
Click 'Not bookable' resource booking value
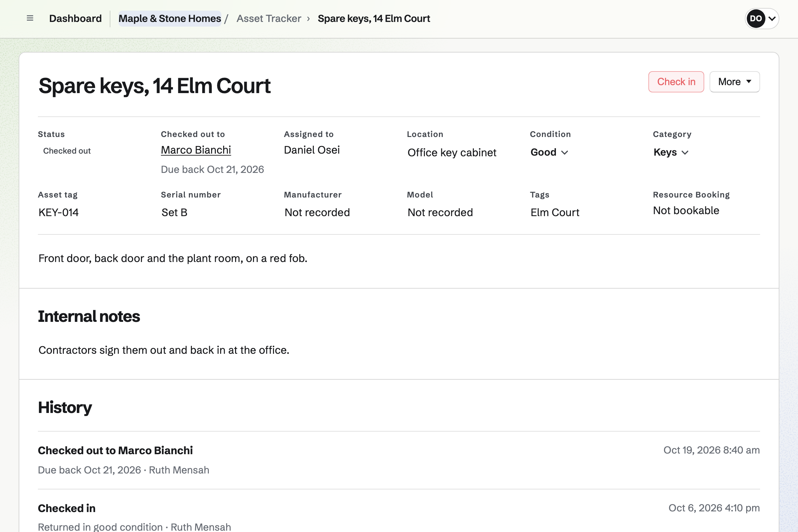pos(686,210)
